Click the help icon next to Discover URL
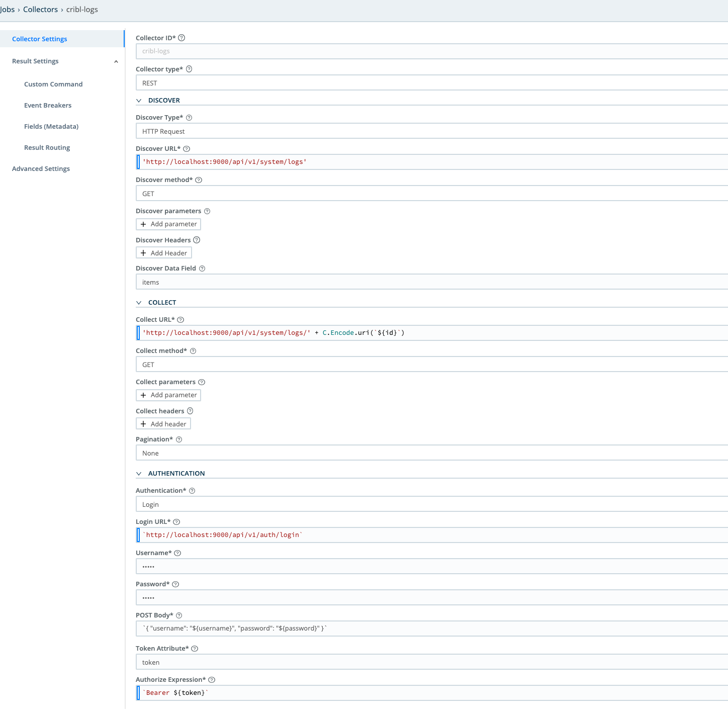The image size is (728, 716). [x=186, y=148]
